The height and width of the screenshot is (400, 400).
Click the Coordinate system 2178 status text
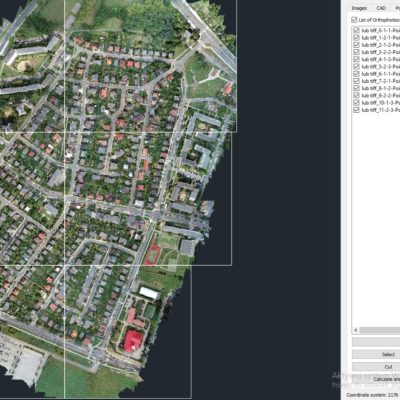click(373, 395)
